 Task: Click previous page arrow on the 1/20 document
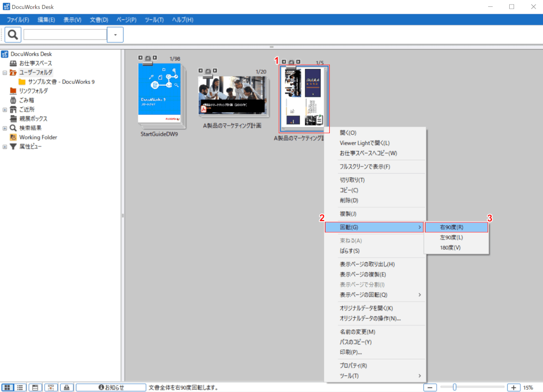(x=201, y=71)
